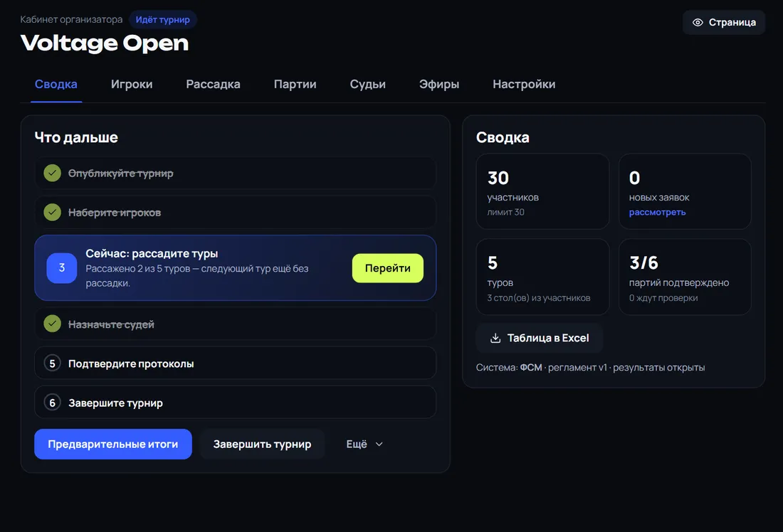This screenshot has width=783, height=532.
Task: Click the step 6 circle icon
Action: coord(53,403)
